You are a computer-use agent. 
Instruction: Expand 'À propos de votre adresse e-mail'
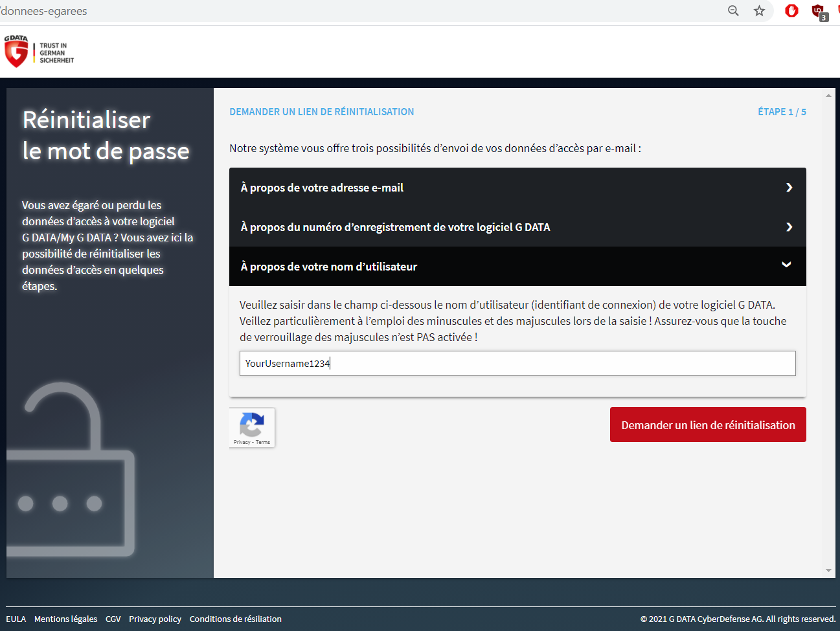tap(517, 188)
